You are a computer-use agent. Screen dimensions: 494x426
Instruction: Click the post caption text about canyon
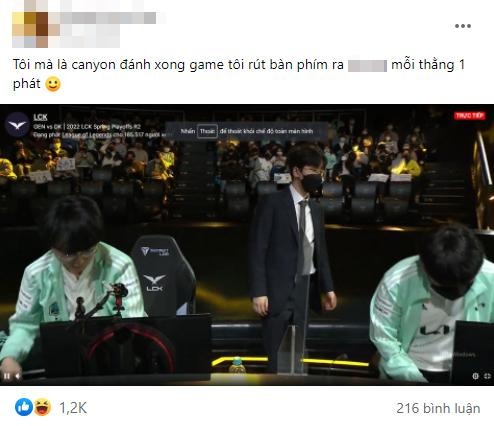238,74
